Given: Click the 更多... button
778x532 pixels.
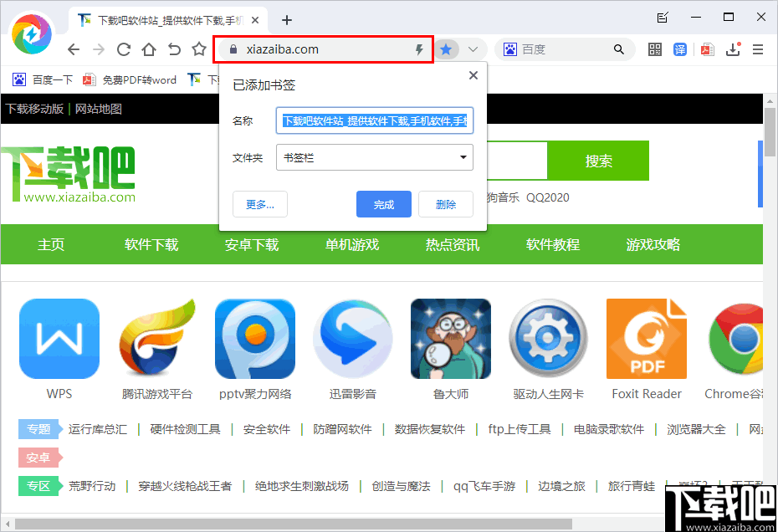Looking at the screenshot, I should [260, 204].
